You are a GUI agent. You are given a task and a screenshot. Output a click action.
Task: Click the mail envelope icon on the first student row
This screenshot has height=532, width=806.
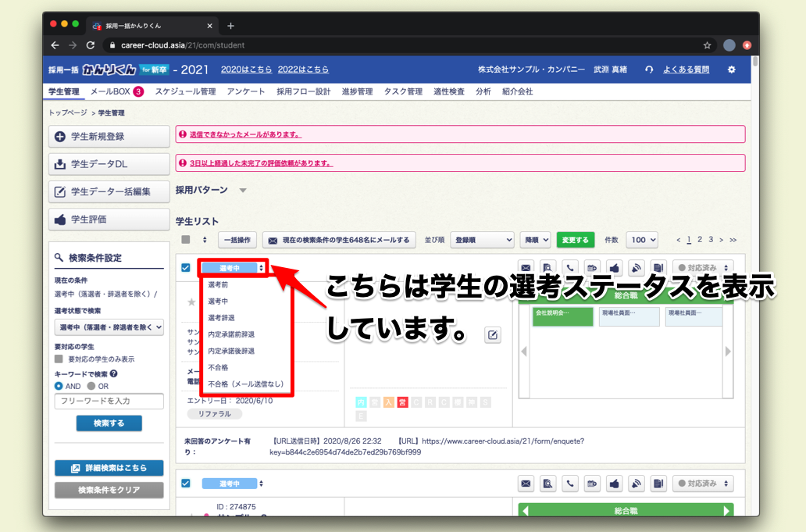pos(526,266)
